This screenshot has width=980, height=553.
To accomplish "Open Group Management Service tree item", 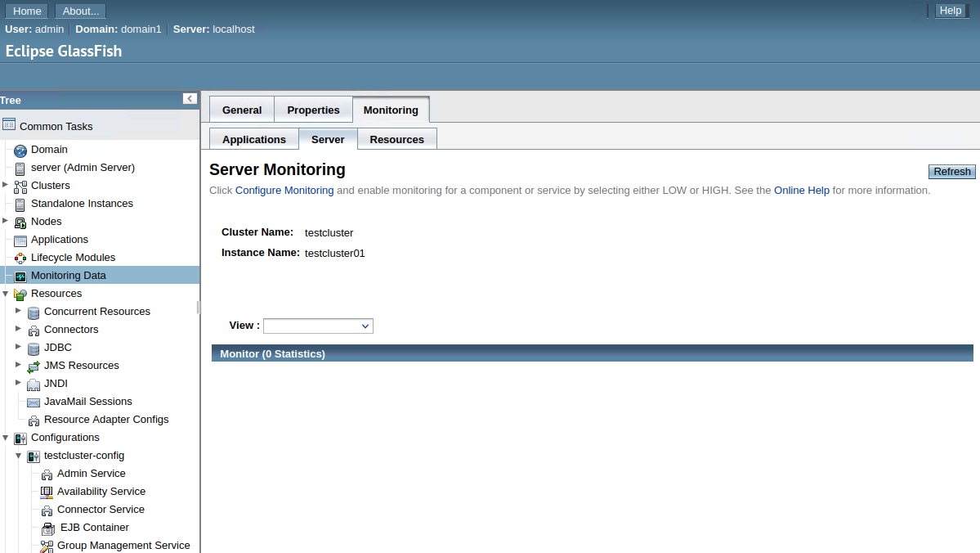I will (x=123, y=546).
